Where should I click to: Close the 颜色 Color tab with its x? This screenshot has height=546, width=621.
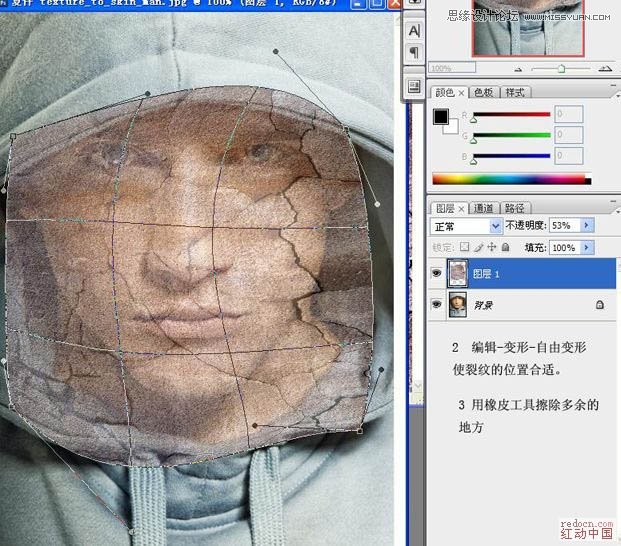(461, 93)
